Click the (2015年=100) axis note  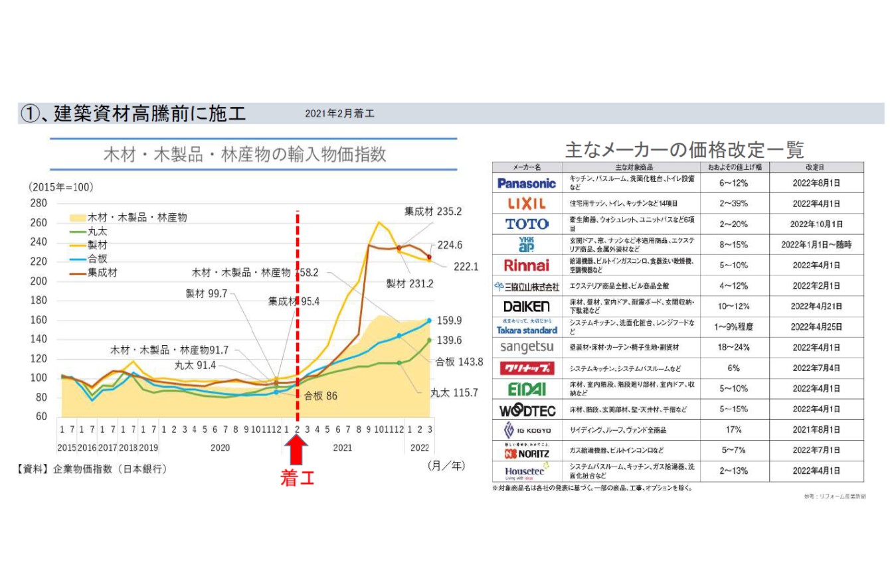(61, 187)
